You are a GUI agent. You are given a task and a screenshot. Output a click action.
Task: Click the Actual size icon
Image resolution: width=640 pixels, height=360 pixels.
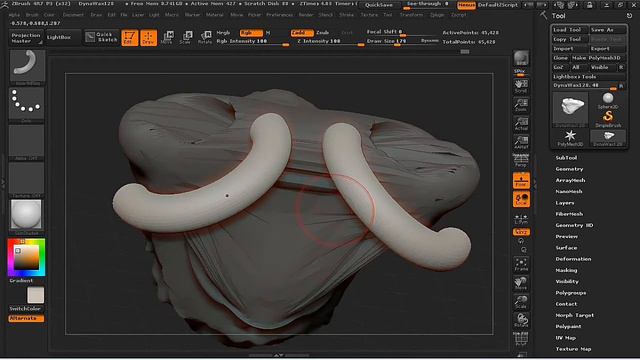pos(521,124)
